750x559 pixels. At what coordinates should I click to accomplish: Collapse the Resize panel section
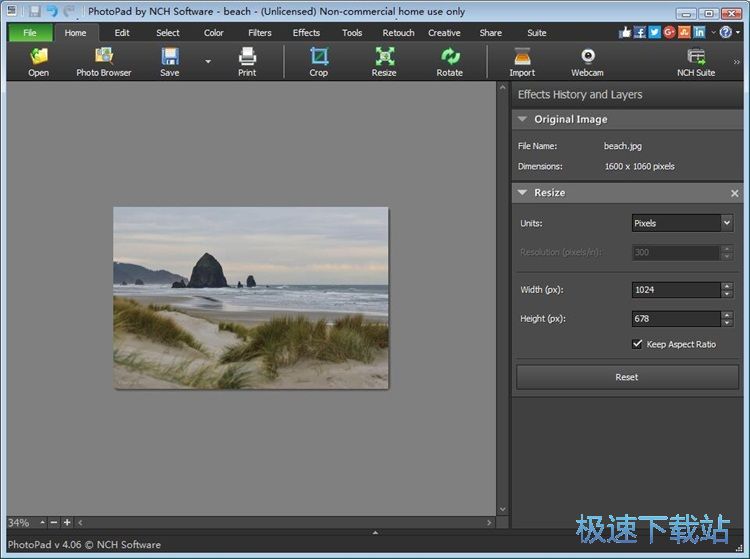[522, 192]
